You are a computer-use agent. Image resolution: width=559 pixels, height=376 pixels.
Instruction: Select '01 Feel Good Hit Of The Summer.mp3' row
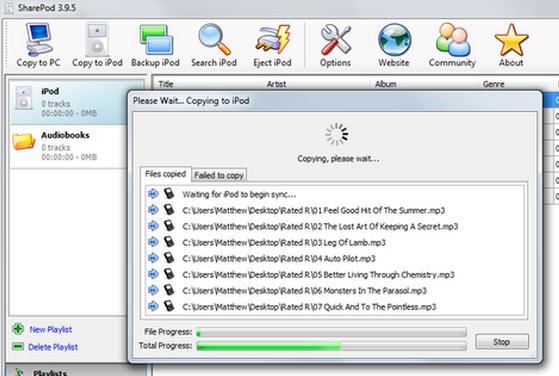(x=334, y=210)
